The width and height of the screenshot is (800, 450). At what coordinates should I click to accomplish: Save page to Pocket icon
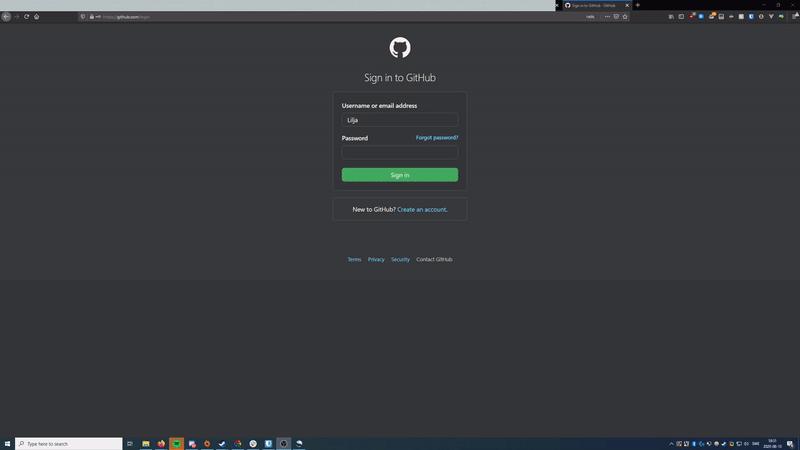click(616, 17)
